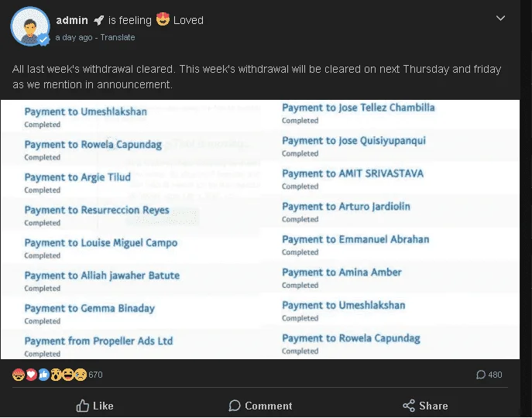Screen dimensions: 532x418
Task: Open Payment from Propeller Ads Ltd
Action: 98,341
